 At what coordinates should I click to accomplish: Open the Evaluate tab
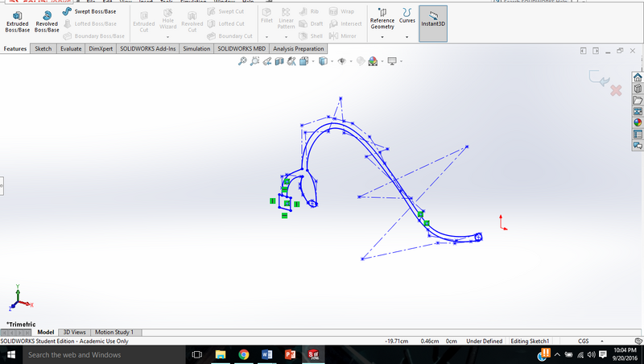[x=71, y=49]
